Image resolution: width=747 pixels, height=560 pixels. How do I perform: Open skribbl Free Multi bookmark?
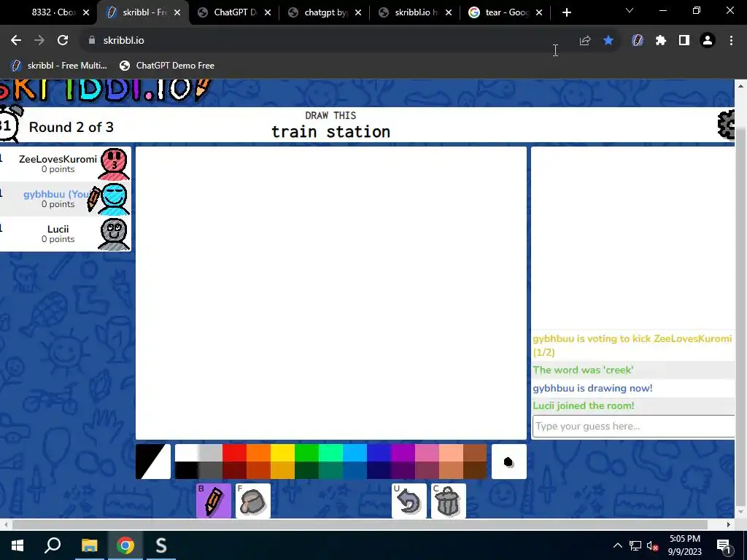pos(60,65)
